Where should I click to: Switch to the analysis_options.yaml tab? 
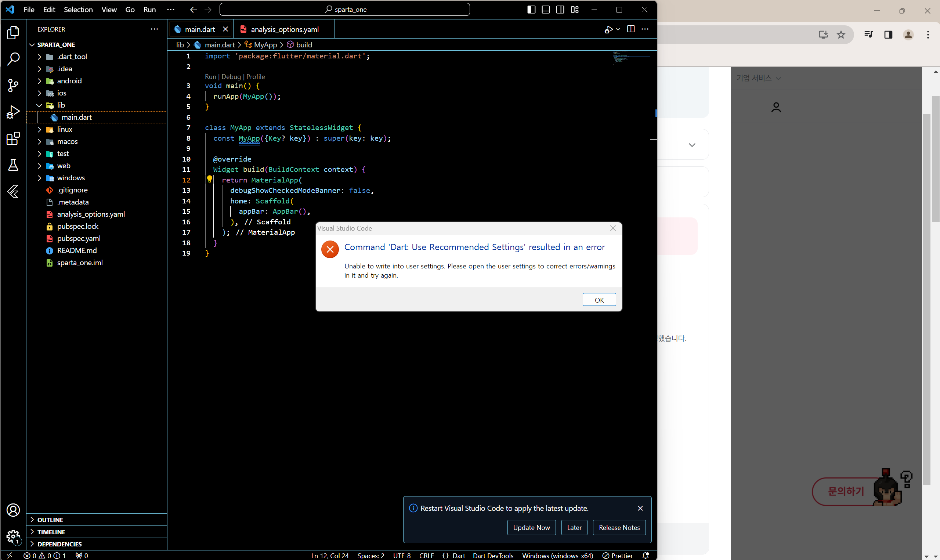click(284, 29)
